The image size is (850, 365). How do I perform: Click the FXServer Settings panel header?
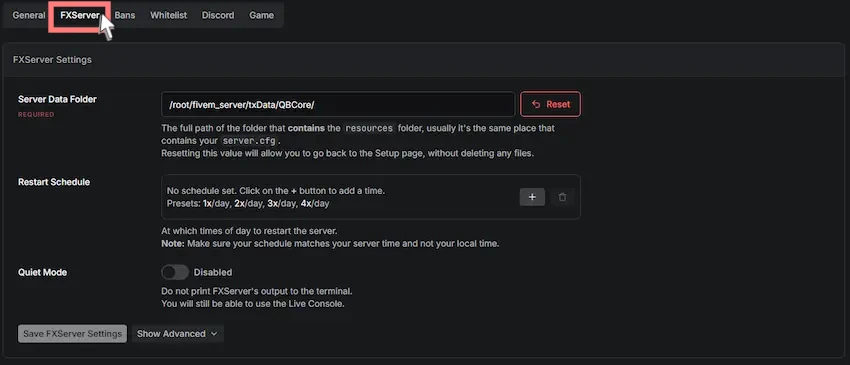[424, 60]
